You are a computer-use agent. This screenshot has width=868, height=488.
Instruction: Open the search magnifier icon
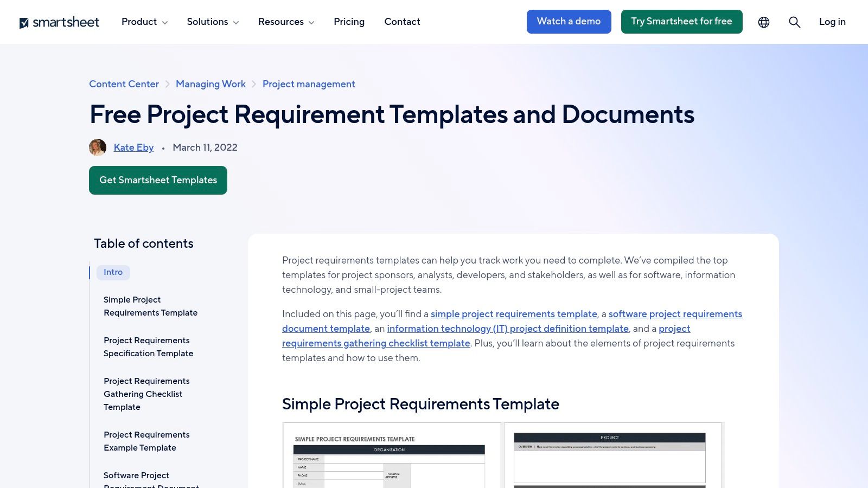[x=794, y=22]
